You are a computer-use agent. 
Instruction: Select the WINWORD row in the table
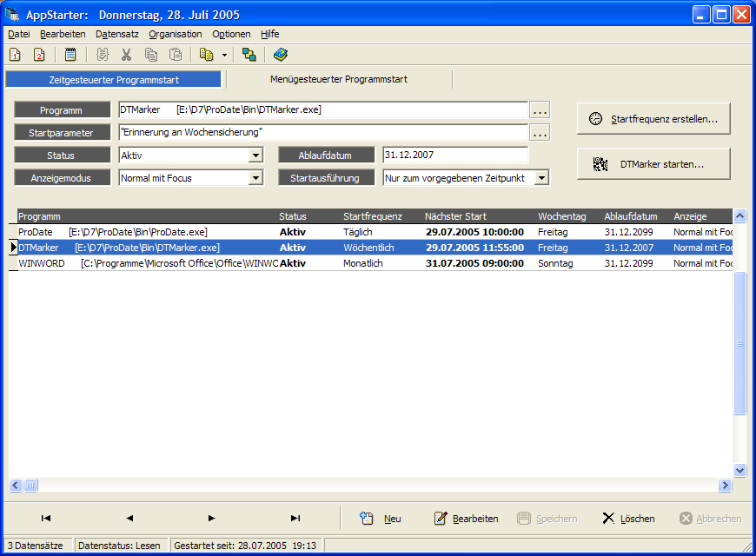148,263
